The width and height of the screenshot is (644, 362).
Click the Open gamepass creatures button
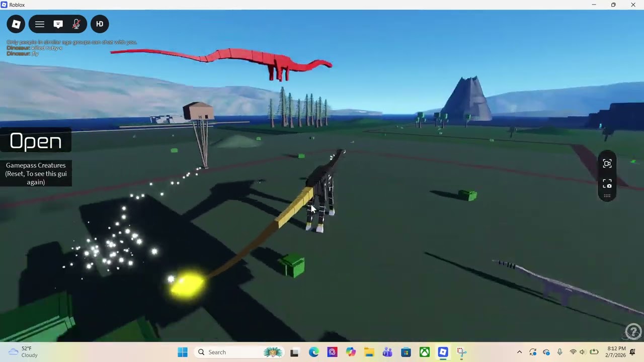(36, 141)
